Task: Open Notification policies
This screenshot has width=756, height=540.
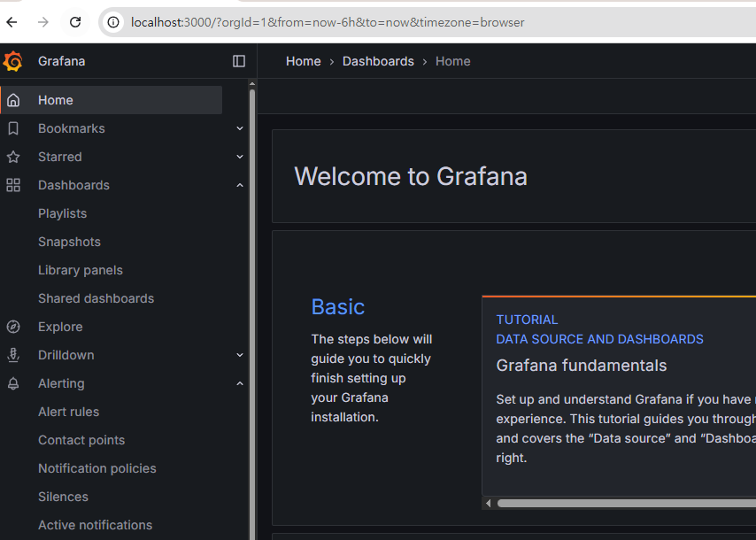Action: (x=96, y=468)
